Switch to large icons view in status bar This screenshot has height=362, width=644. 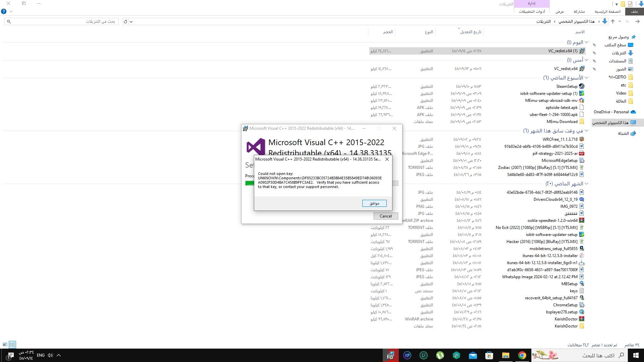coord(5,345)
